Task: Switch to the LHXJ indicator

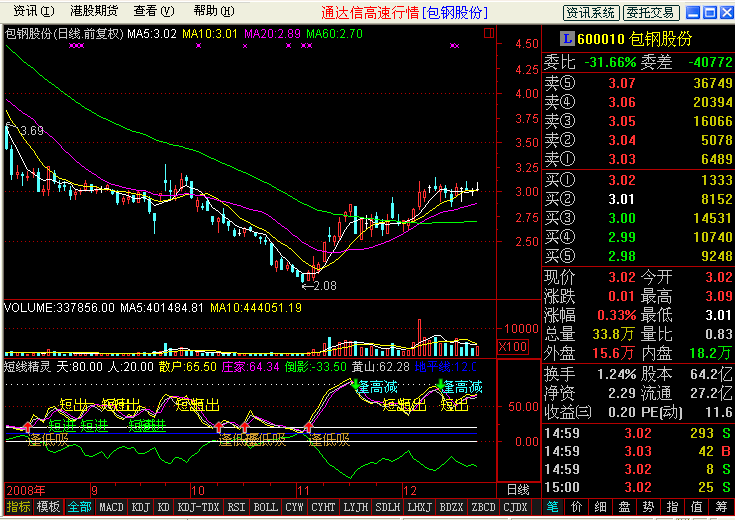Action: 420,507
